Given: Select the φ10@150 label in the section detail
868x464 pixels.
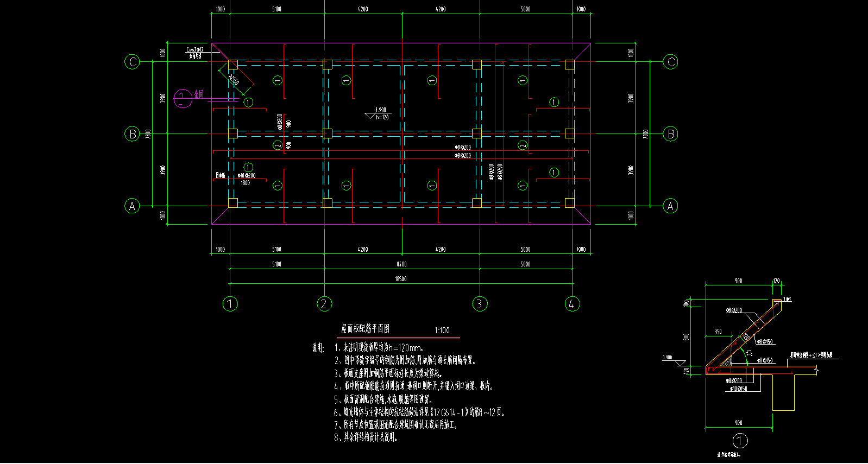Looking at the screenshot, I should [738, 389].
